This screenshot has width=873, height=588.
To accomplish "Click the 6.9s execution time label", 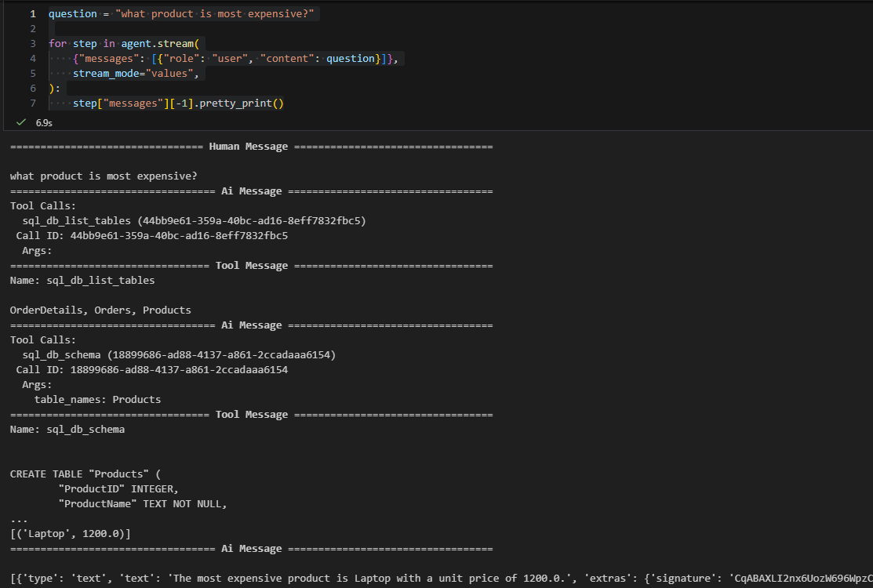I will tap(44, 123).
